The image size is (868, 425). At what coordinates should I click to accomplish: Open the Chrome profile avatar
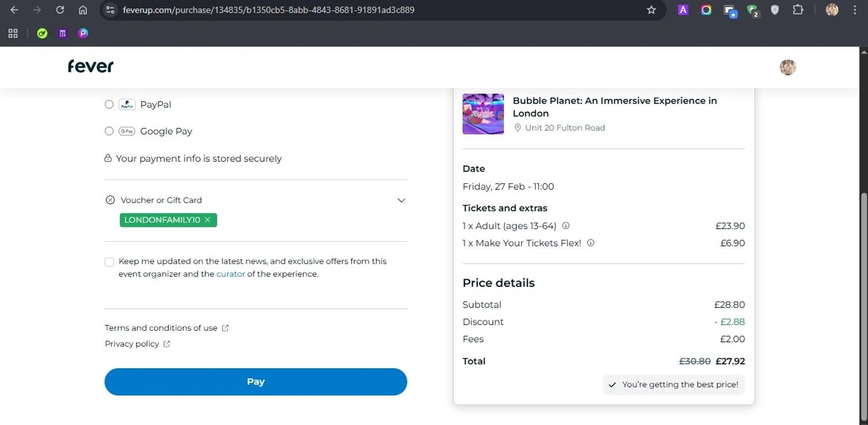click(x=832, y=10)
